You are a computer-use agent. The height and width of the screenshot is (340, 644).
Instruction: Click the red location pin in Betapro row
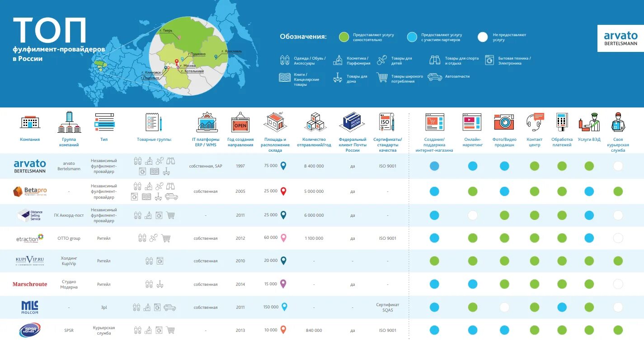pos(283,191)
